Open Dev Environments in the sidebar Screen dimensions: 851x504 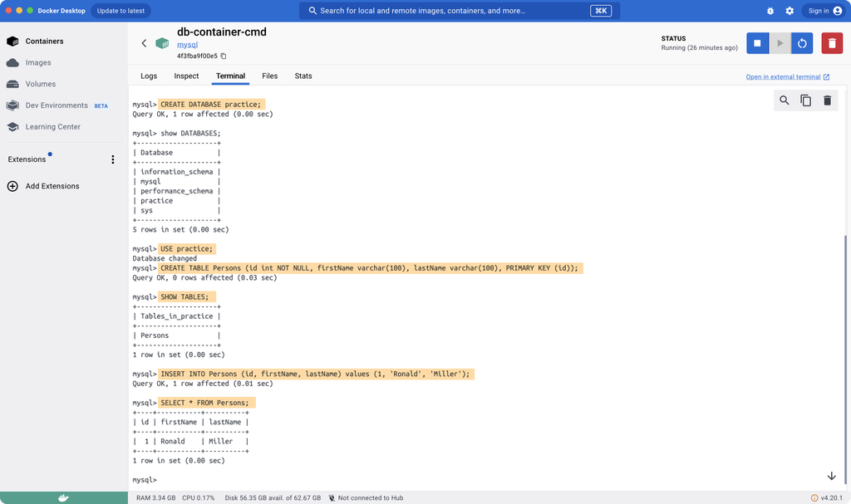(55, 105)
